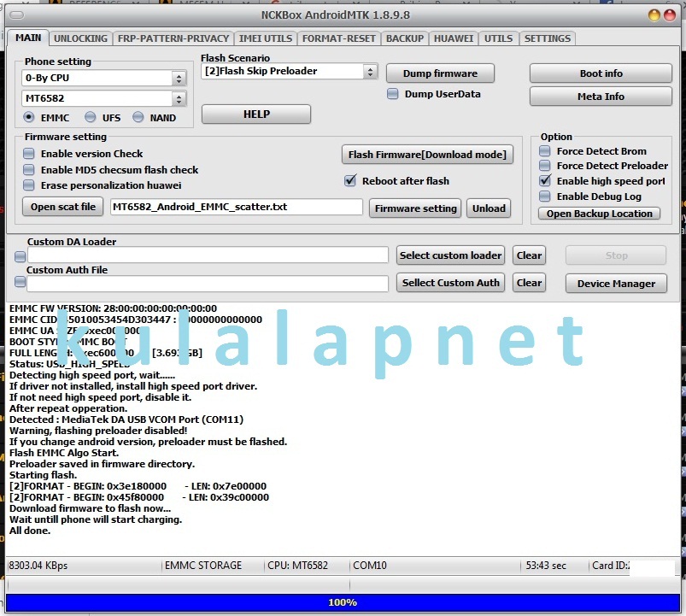Image resolution: width=686 pixels, height=616 pixels.
Task: Click Open Backup Location
Action: pyautogui.click(x=600, y=214)
